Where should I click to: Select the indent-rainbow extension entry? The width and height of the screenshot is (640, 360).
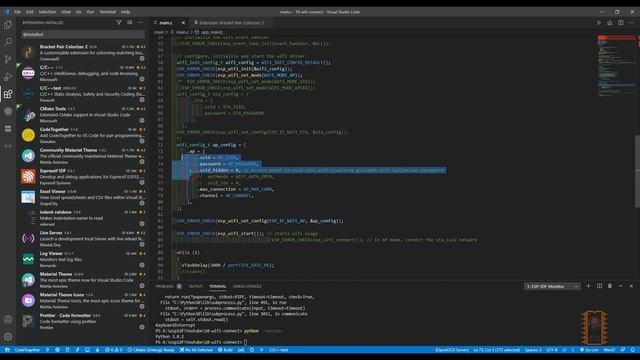pyautogui.click(x=83, y=218)
